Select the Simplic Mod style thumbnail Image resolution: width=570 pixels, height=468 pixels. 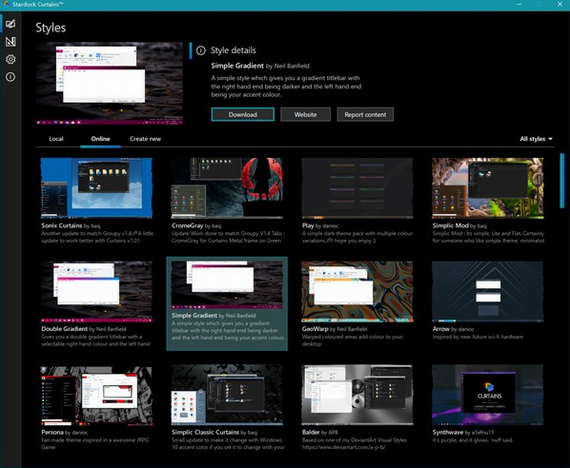click(x=487, y=188)
